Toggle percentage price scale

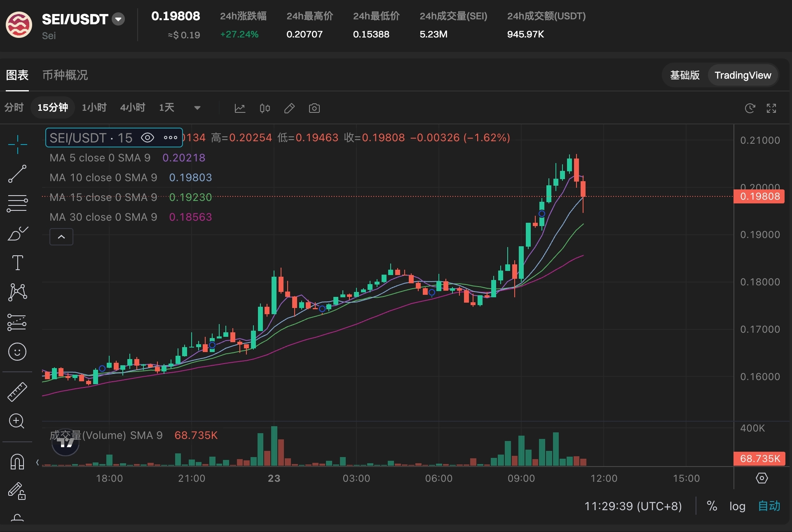pyautogui.click(x=712, y=506)
